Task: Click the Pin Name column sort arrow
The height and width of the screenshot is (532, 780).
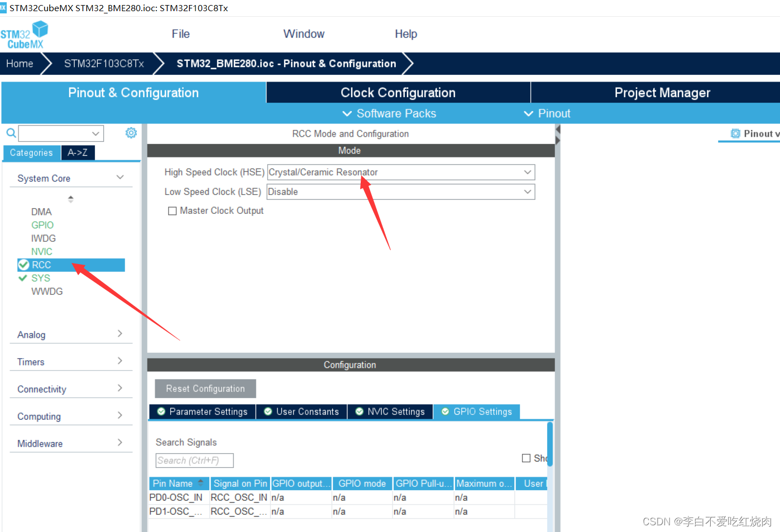Action: pos(200,482)
